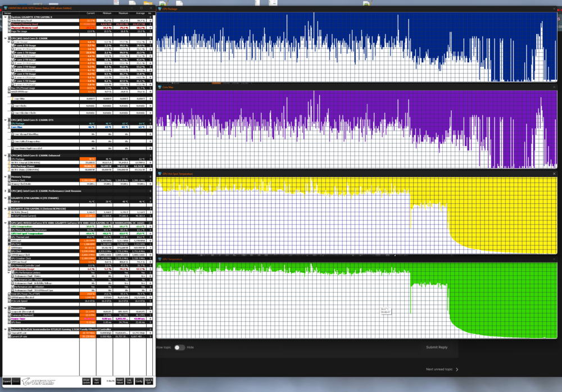Image resolution: width=562 pixels, height=392 pixels.
Task: Open Driver Update from the HWiNFO footer
Action: 87,381
